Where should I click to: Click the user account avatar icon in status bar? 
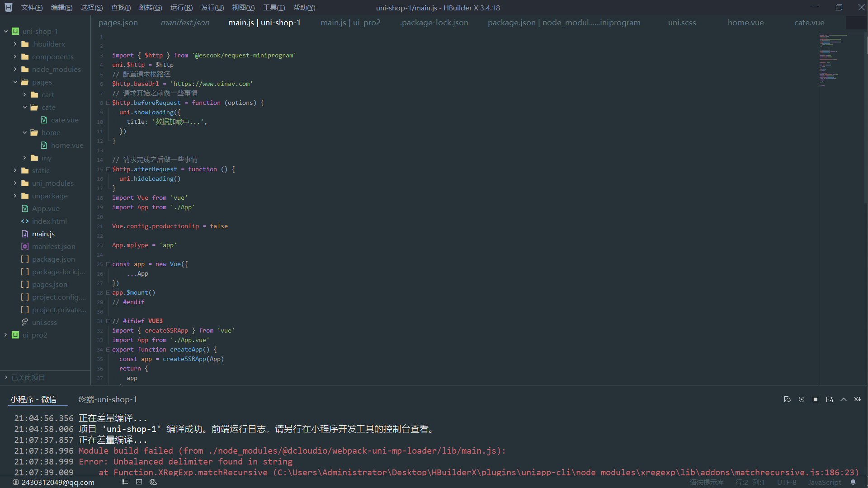coord(16,482)
